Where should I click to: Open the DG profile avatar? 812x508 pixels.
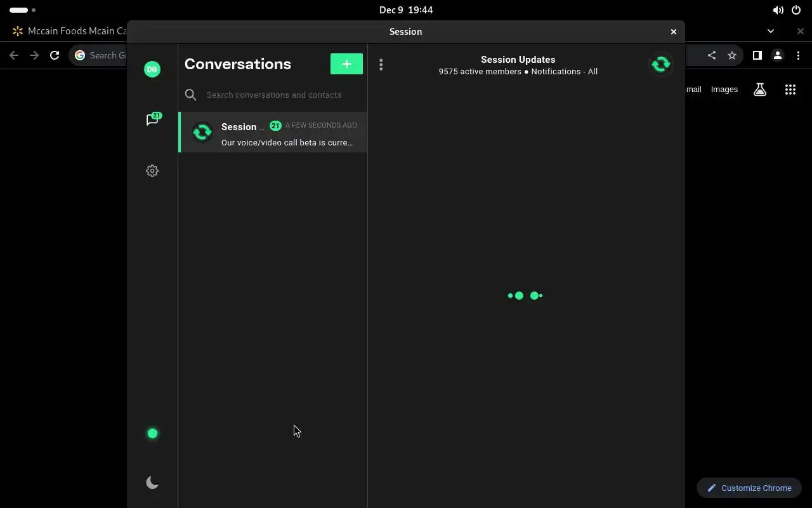pos(152,69)
